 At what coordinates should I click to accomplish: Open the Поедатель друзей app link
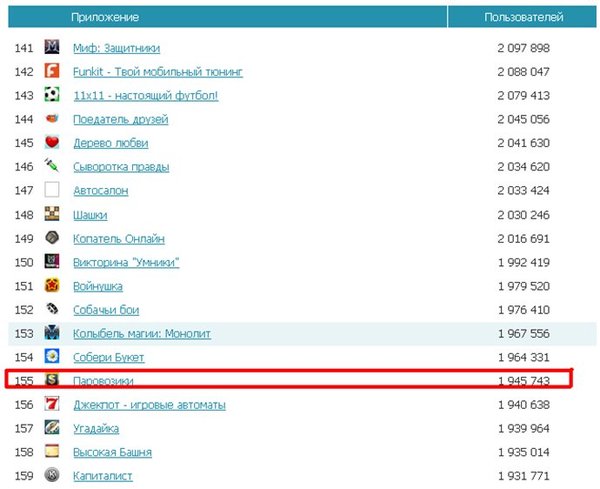[120, 120]
